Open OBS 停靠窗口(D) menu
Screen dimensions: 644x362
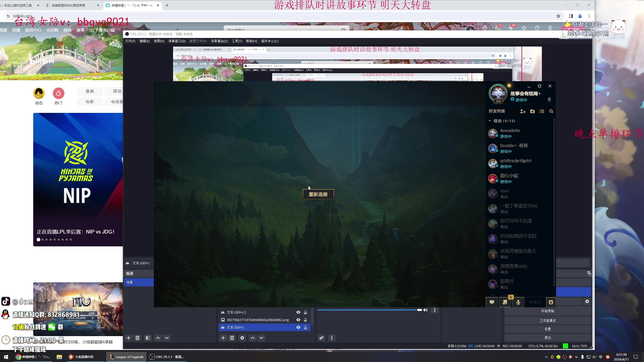[x=177, y=41]
